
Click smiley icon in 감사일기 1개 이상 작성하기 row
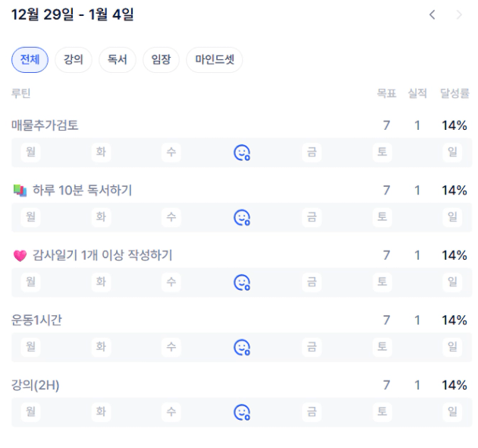pos(242,282)
